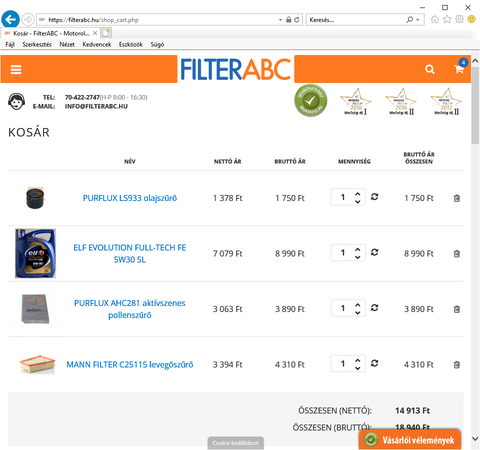
Task: Decrease quantity of MANN FILTER C25115
Action: click(x=358, y=368)
